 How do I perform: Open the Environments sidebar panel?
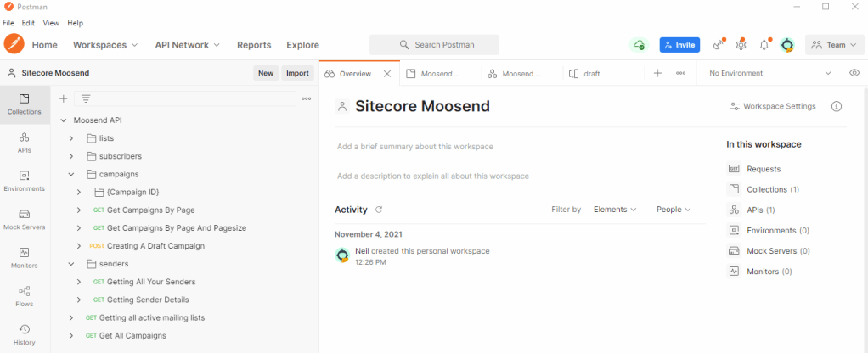pos(24,181)
